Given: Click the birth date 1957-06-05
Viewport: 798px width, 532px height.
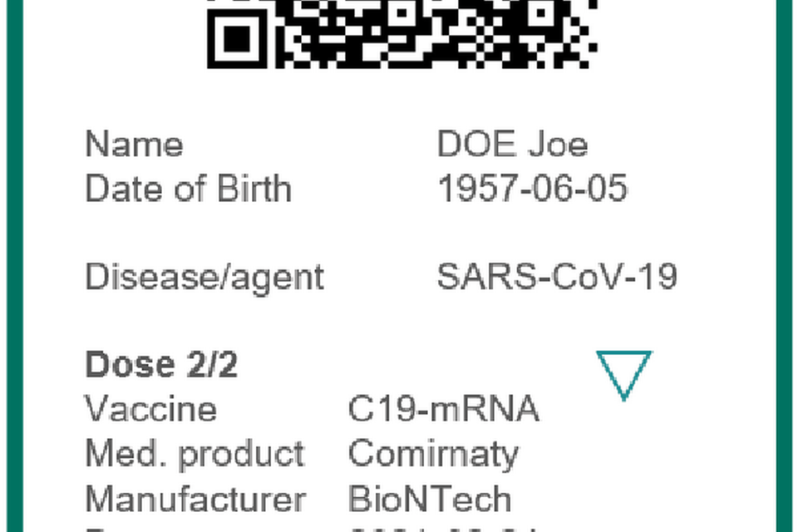Looking at the screenshot, I should (532, 189).
